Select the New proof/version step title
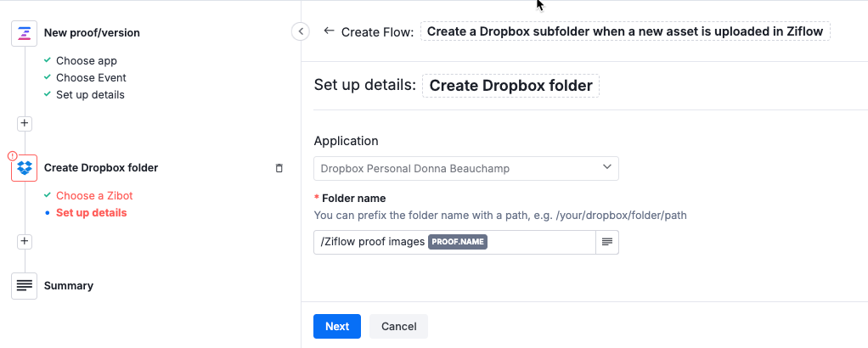868x348 pixels. click(x=92, y=33)
